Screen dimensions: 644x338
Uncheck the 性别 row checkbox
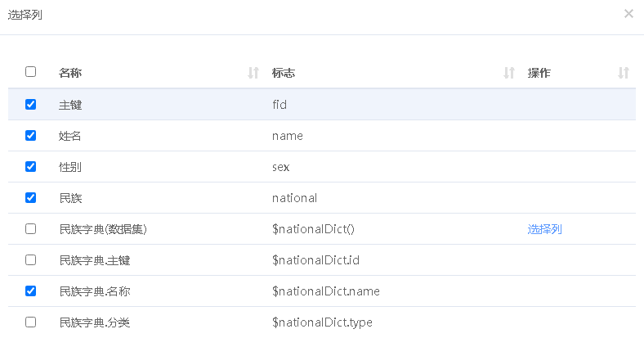point(31,167)
